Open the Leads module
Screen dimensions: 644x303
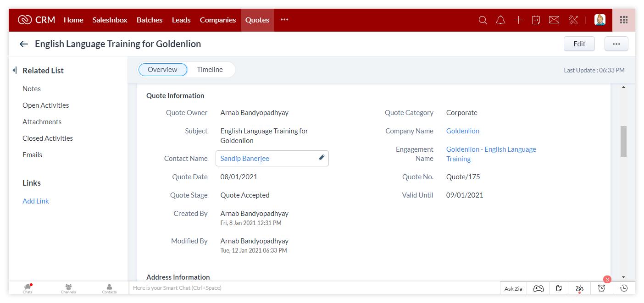point(181,20)
